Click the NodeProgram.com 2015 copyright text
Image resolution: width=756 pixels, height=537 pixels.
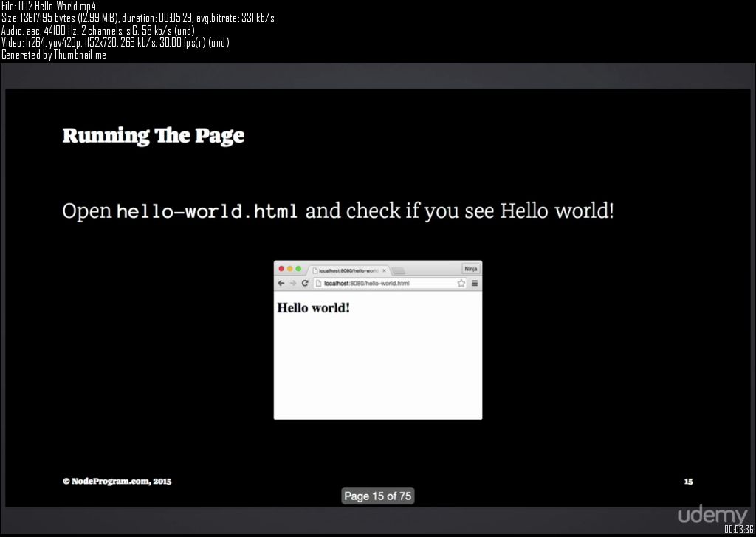(117, 481)
